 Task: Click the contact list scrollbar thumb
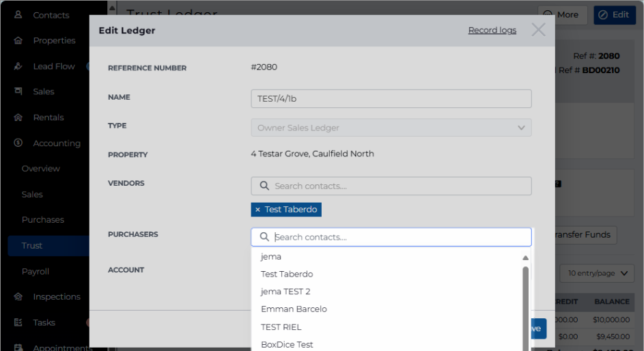pyautogui.click(x=525, y=309)
